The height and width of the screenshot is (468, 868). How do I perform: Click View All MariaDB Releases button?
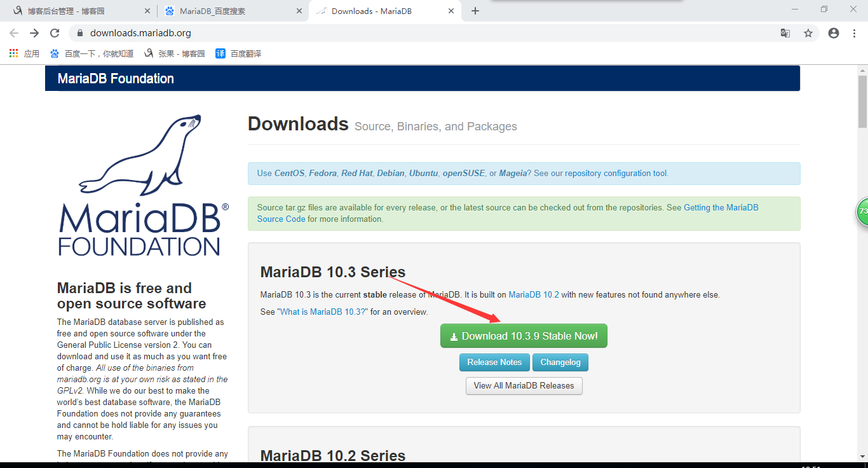point(524,385)
